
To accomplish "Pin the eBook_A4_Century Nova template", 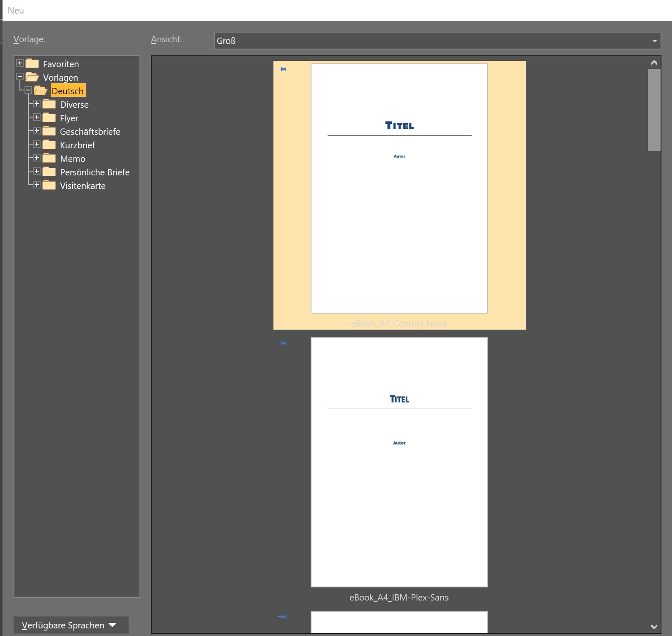I will coord(282,69).
